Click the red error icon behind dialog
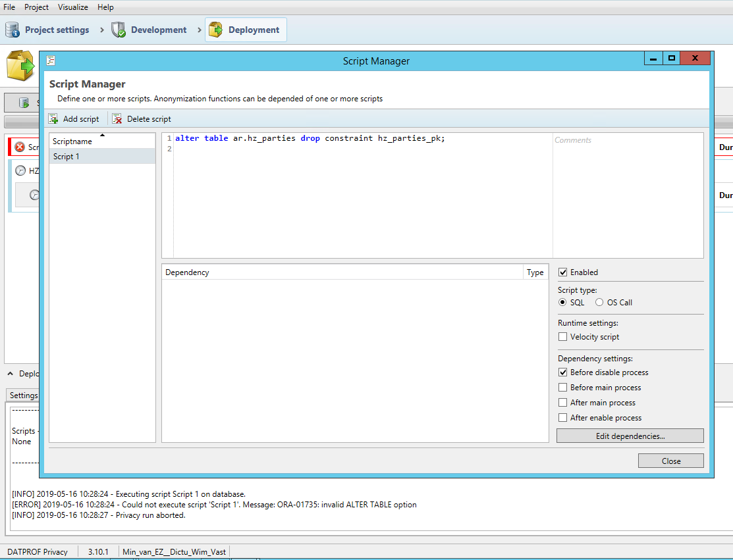The width and height of the screenshot is (733, 560). pos(20,147)
